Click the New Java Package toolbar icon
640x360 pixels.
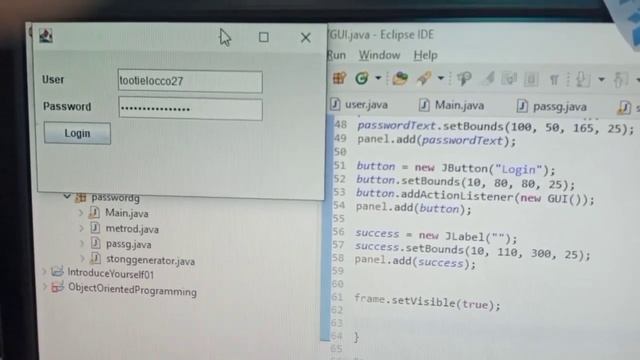click(x=340, y=78)
